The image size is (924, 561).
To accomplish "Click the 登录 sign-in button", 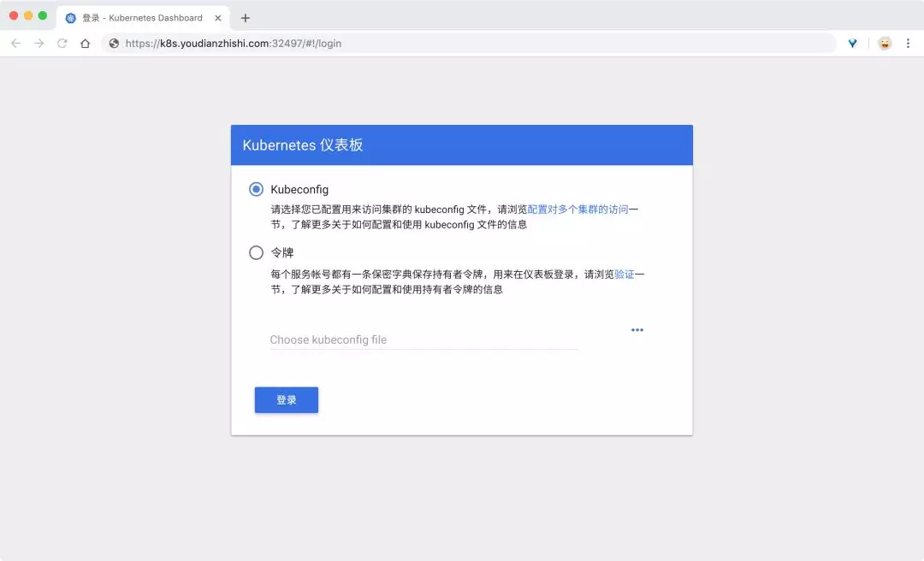I will [x=287, y=400].
